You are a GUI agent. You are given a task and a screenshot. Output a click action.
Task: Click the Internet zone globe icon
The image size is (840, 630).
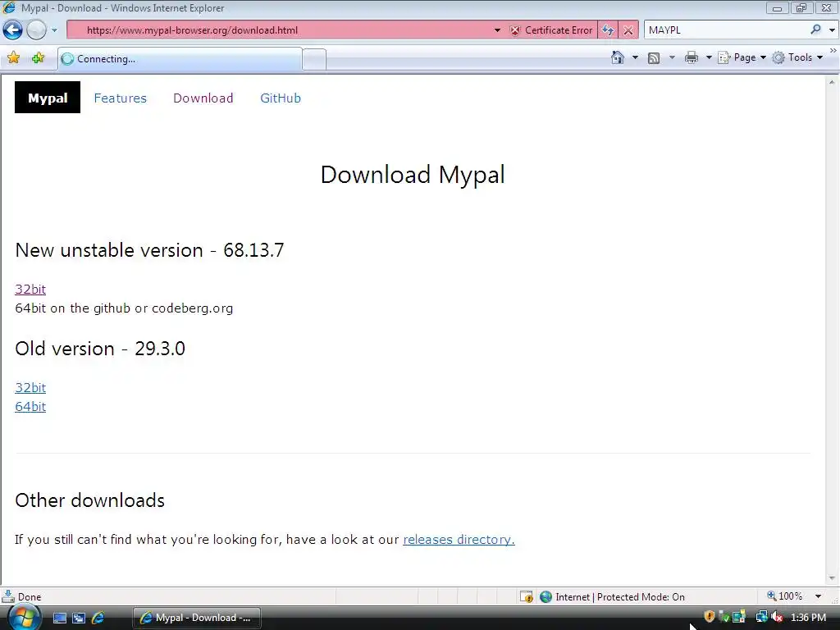[546, 596]
